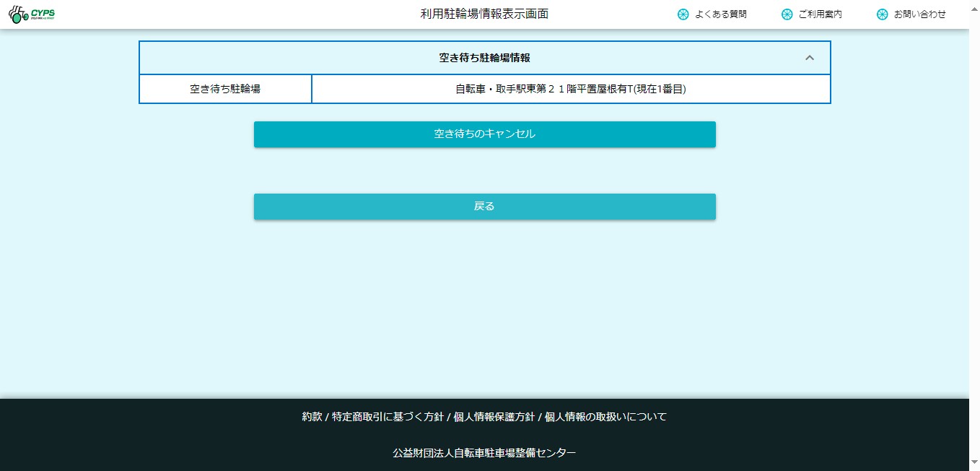Screen dimensions: 980x471
Task: Click the wheel icon beside ご利用案内
Action: coord(787,14)
